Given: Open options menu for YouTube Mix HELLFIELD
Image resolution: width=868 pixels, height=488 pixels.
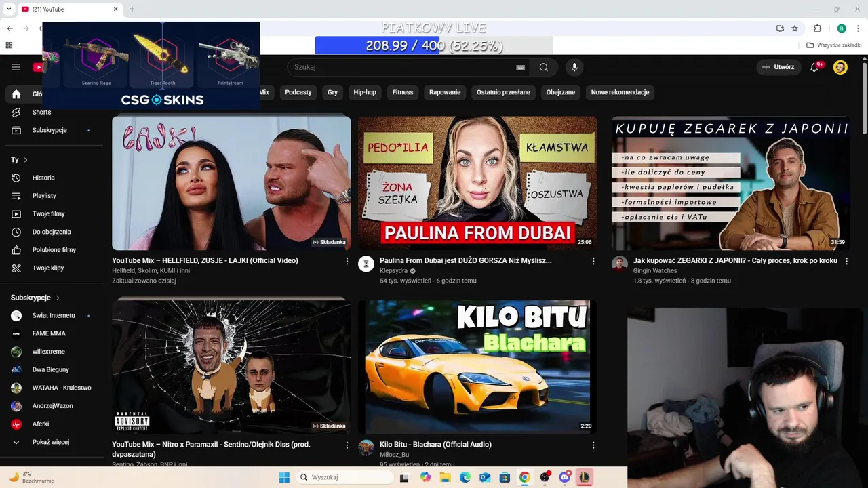Looking at the screenshot, I should (x=347, y=261).
